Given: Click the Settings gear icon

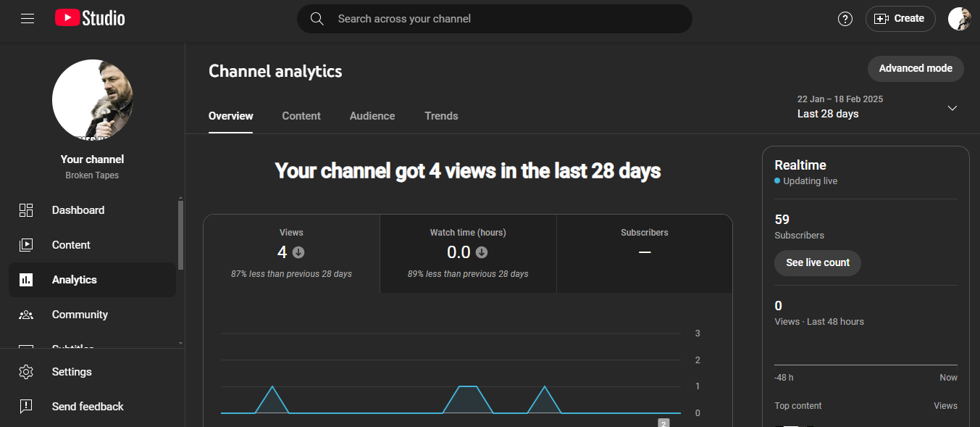Looking at the screenshot, I should pyautogui.click(x=26, y=372).
